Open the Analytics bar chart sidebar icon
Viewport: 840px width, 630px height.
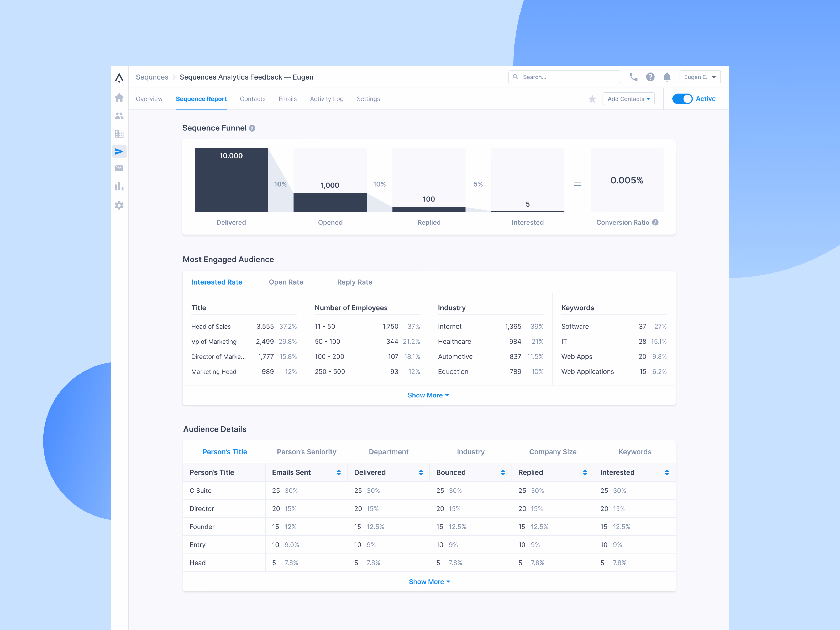click(x=119, y=186)
